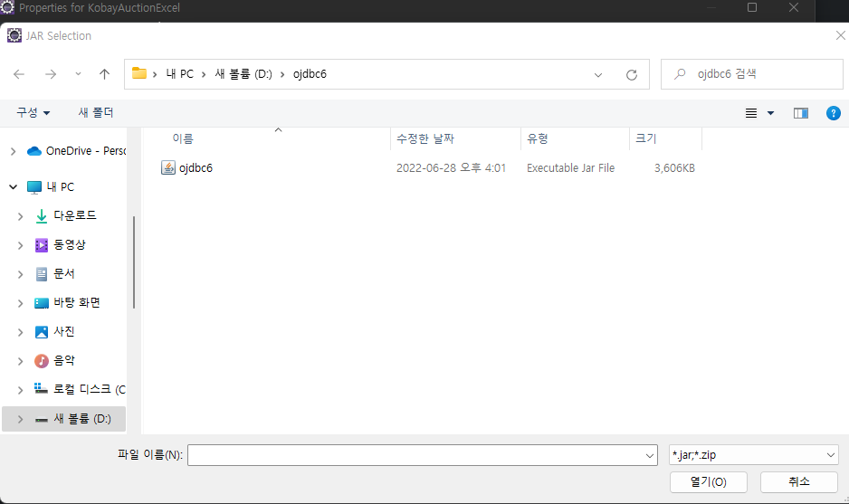The image size is (849, 504).
Task: Expand the address bar history dropdown
Action: coord(598,75)
